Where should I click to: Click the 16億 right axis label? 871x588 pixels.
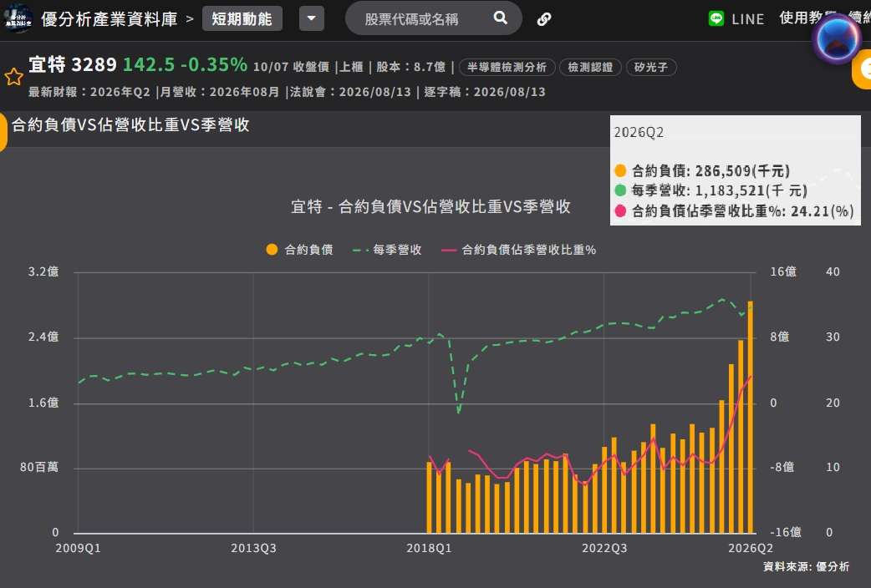click(783, 271)
